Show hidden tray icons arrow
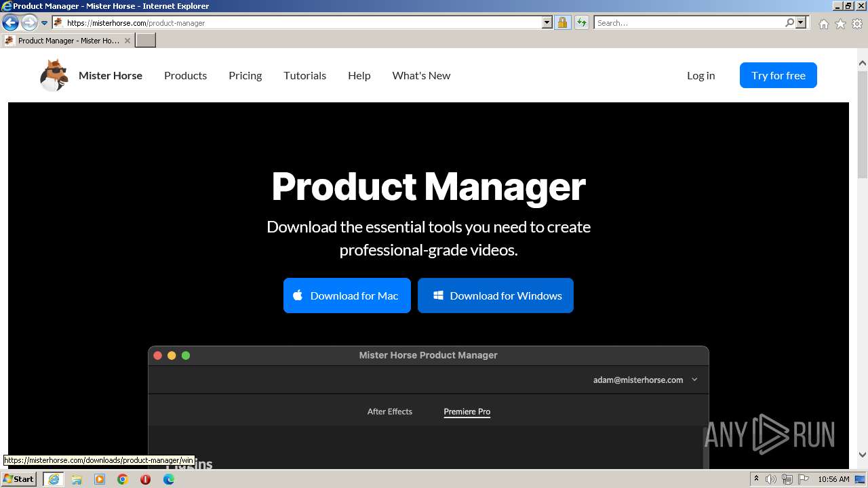This screenshot has height=488, width=868. 756,479
